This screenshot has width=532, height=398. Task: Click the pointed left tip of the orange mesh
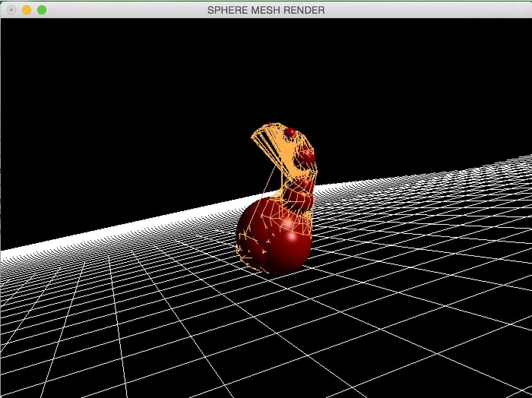253,137
